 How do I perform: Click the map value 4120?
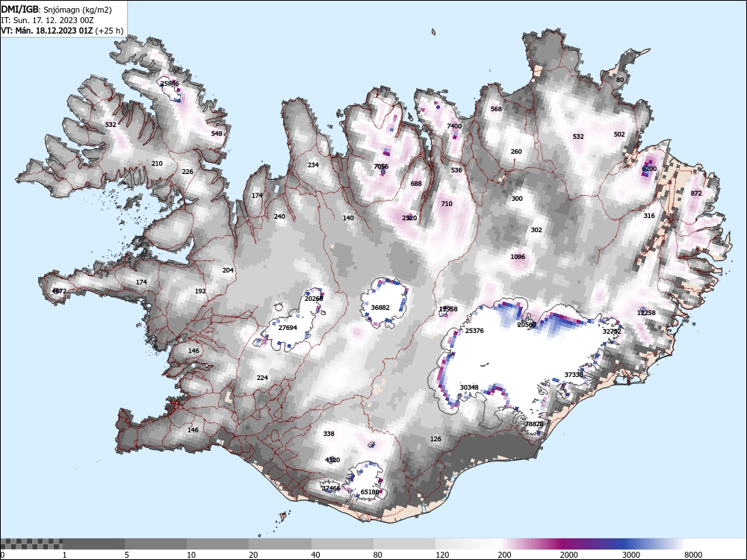click(332, 459)
